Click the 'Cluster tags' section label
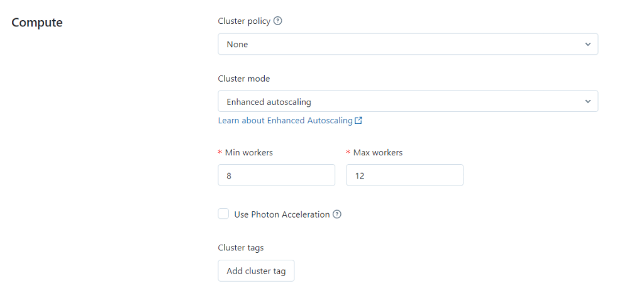Viewport: 644px width, 300px height. pos(241,248)
